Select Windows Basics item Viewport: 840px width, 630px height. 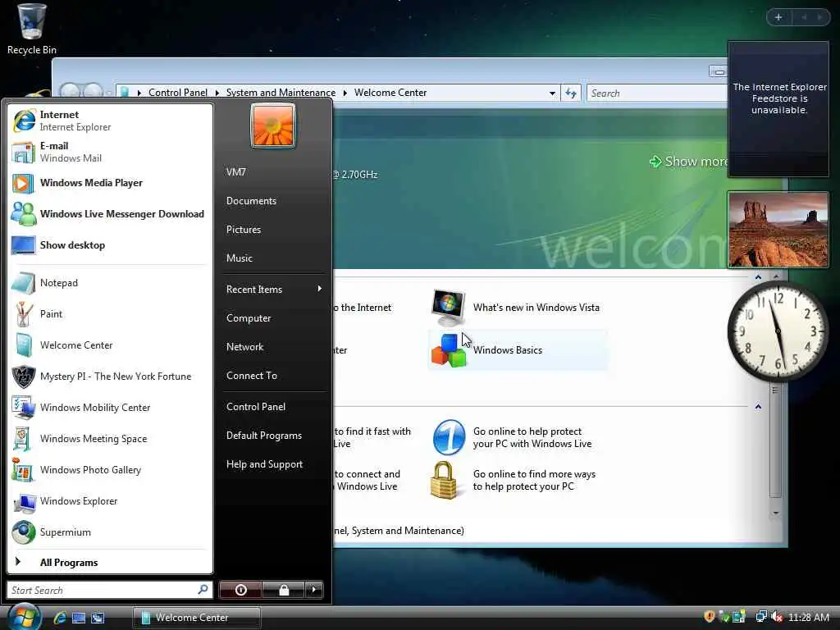[x=517, y=349]
